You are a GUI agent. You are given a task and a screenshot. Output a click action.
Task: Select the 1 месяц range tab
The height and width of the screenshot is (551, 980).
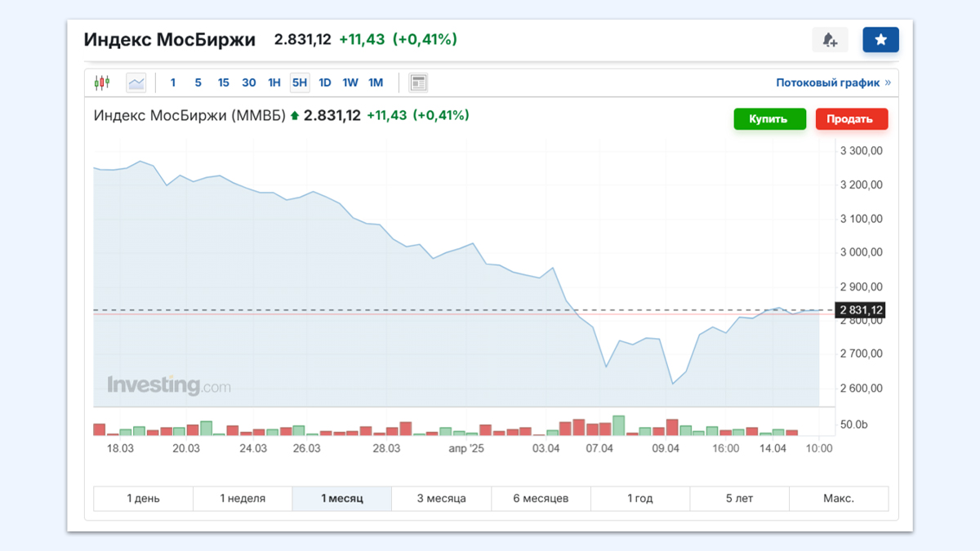[341, 499]
